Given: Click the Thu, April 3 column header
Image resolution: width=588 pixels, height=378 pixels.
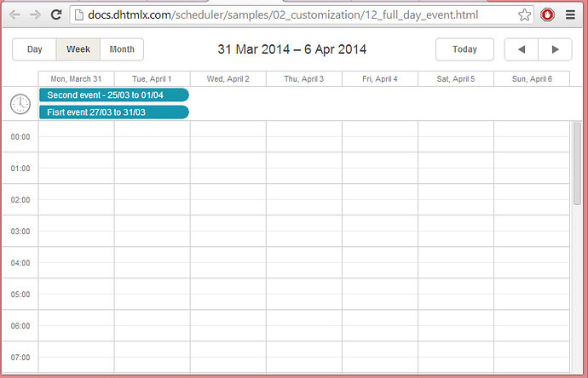Looking at the screenshot, I should tap(303, 78).
